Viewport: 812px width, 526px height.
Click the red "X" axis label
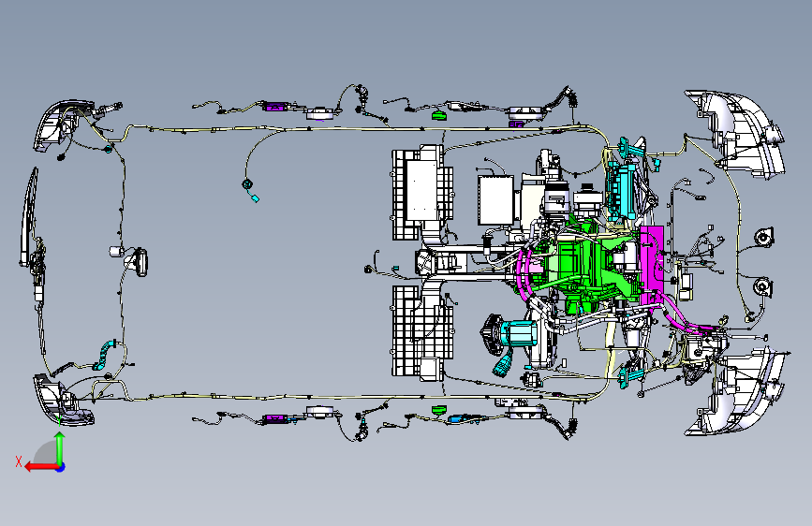pyautogui.click(x=19, y=461)
